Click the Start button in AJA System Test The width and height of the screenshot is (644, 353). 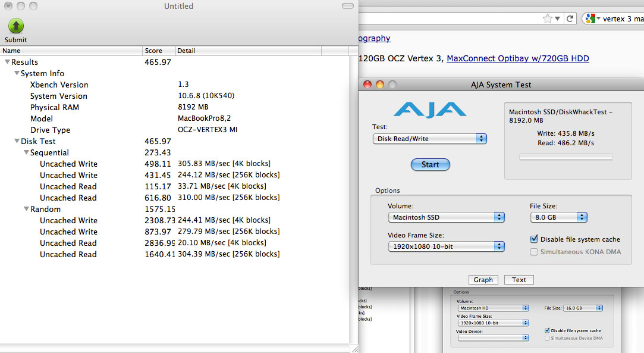(431, 164)
